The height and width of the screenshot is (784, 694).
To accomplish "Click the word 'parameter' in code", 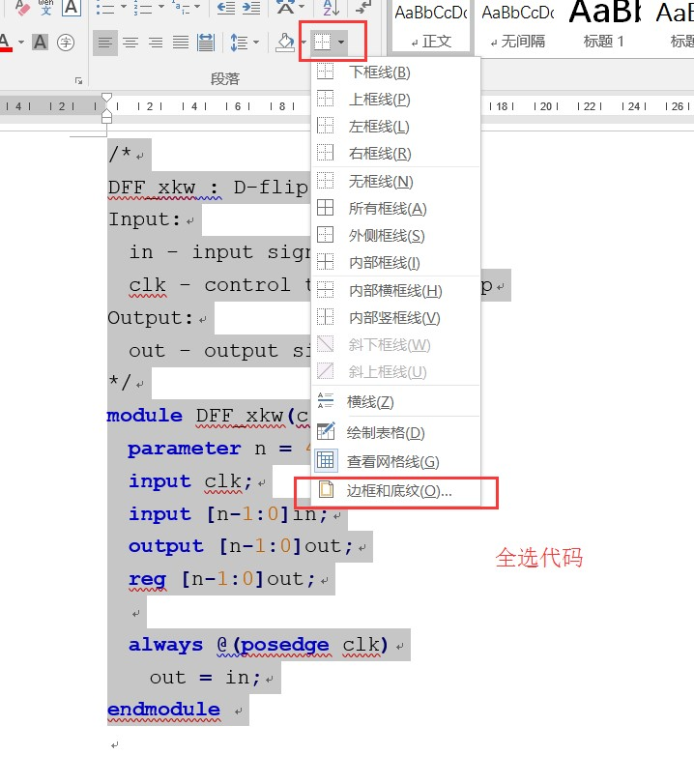I will click(x=185, y=448).
